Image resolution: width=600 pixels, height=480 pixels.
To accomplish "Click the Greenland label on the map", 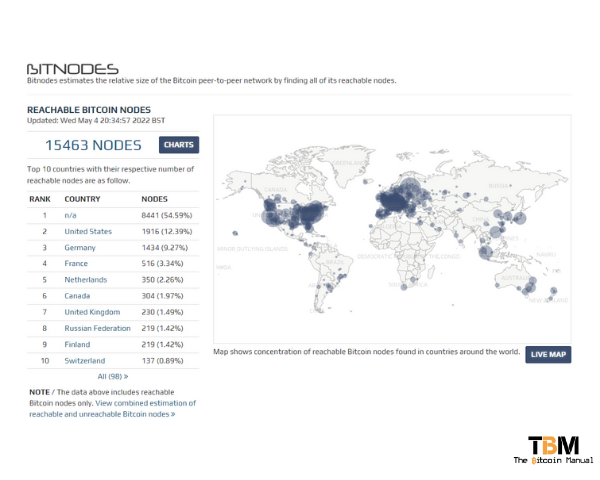I will pos(348,163).
